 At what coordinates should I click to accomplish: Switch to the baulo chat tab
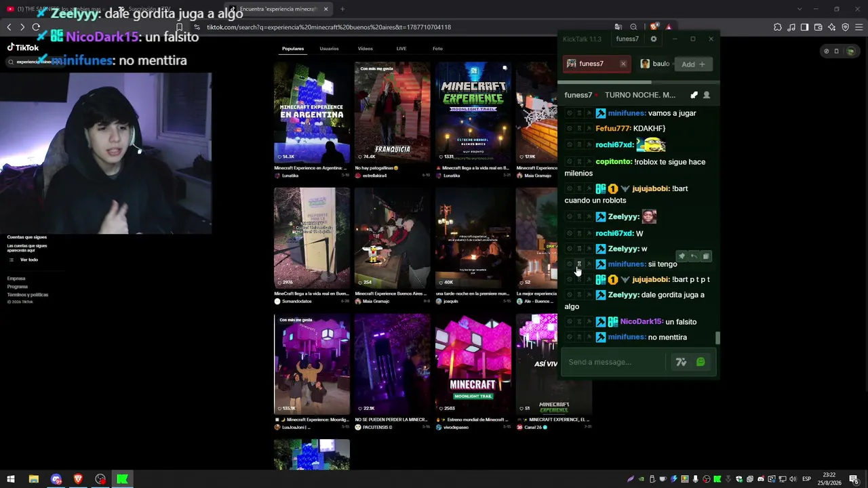(x=655, y=64)
